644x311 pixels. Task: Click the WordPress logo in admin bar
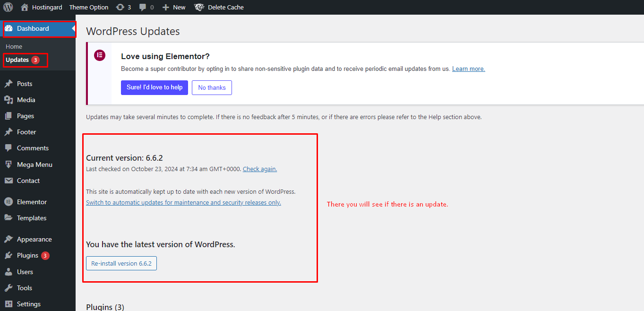8,7
